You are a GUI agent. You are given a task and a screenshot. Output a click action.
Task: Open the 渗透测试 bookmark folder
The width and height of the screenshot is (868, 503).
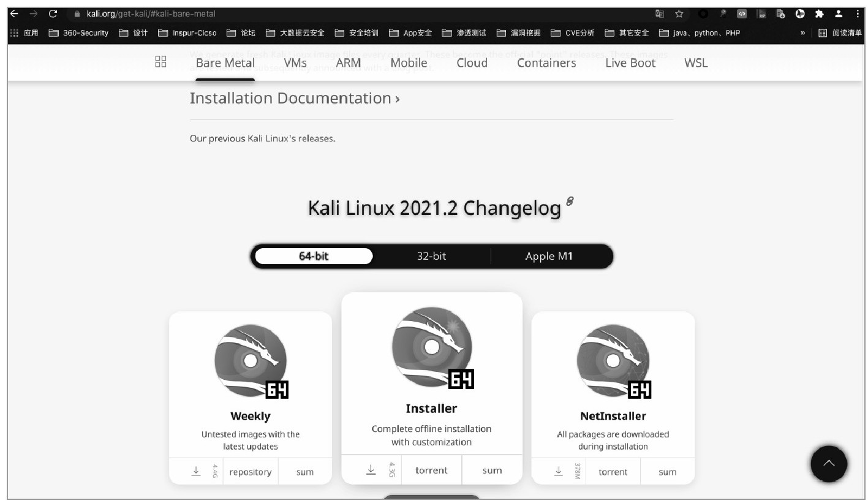click(x=464, y=33)
